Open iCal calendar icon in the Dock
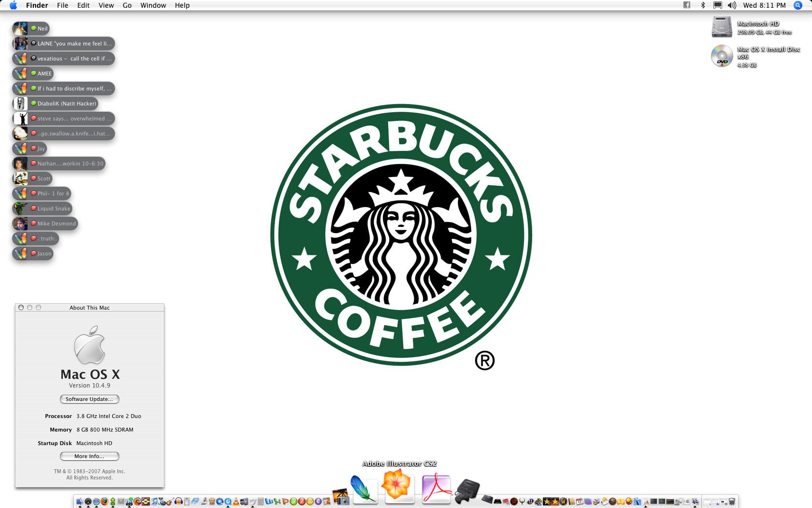 coord(580,502)
